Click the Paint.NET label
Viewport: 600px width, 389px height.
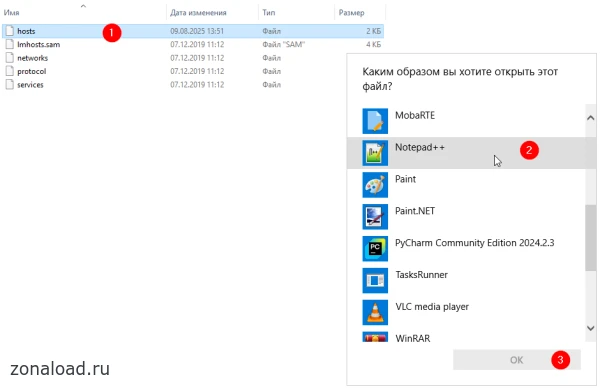coord(415,211)
